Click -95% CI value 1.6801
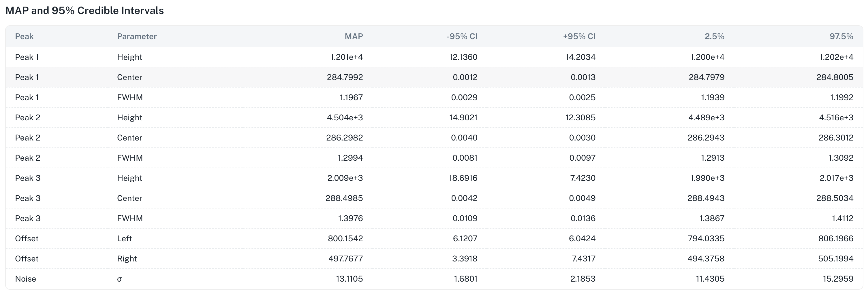 pos(466,279)
